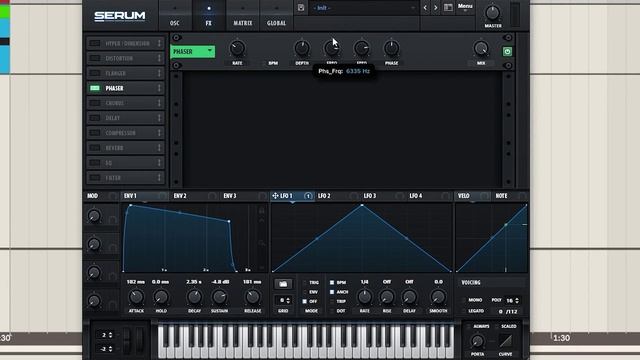Click the envelope lock icon in ENV 1 display
Image resolution: width=640 pixels, height=360 pixels.
coord(261,211)
